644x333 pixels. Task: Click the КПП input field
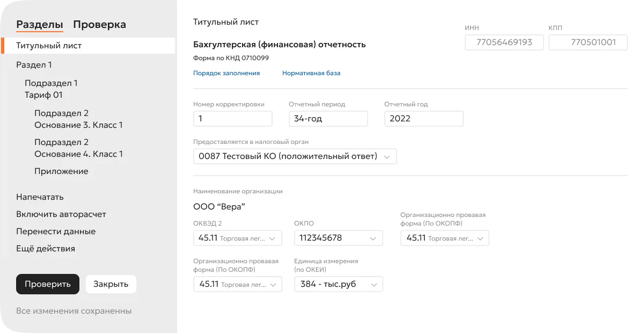[588, 42]
